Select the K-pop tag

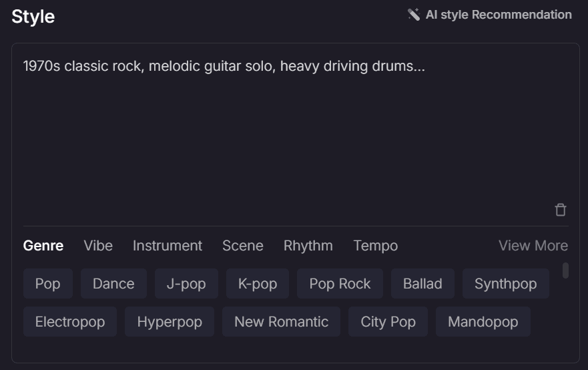point(258,284)
